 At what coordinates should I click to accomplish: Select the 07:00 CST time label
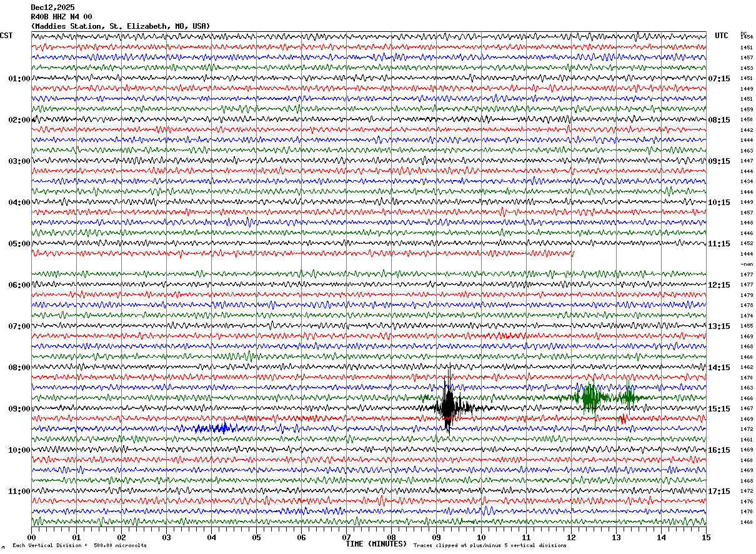[19, 326]
